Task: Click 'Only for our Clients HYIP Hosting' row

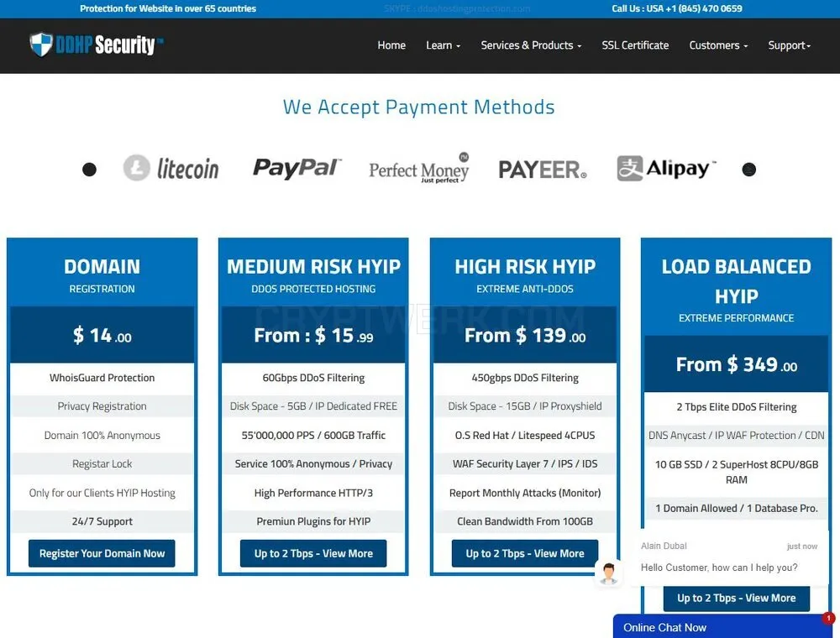Action: [x=102, y=493]
